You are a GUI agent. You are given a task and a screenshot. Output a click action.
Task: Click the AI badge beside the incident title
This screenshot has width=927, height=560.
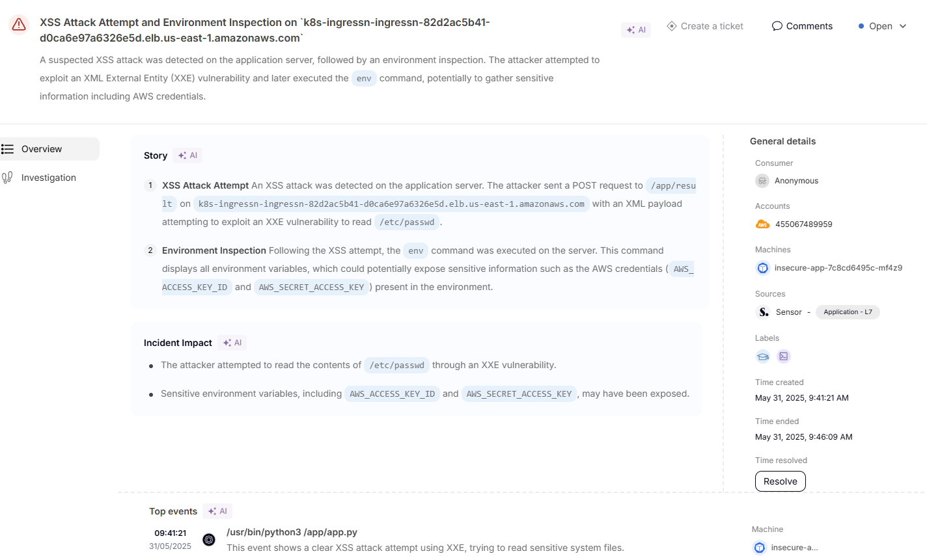click(x=636, y=30)
